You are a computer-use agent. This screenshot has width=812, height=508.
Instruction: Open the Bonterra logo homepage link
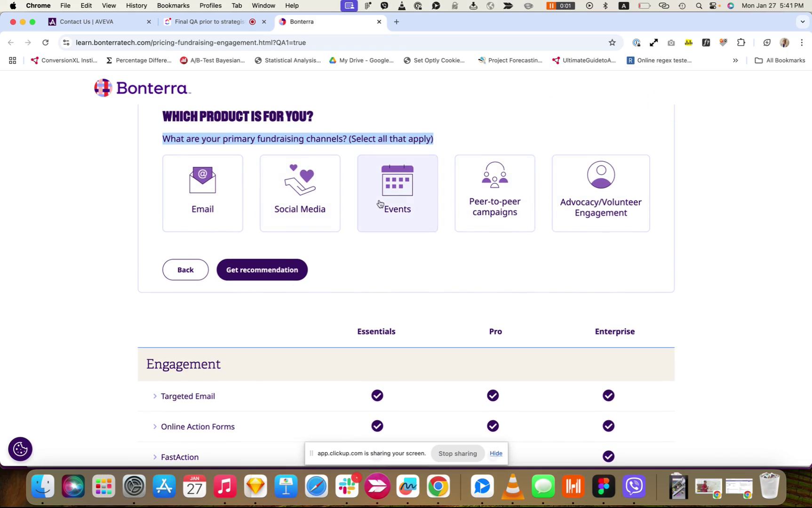click(x=143, y=88)
